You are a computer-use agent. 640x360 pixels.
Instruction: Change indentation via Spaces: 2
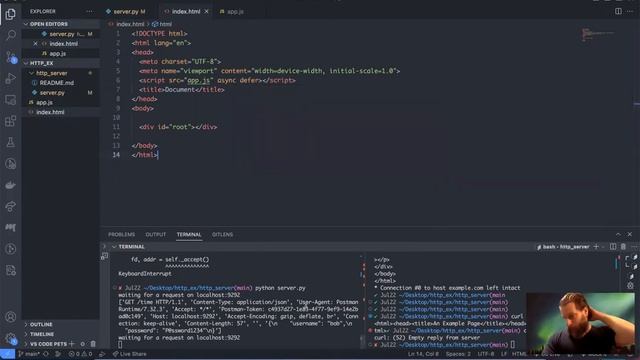tap(458, 354)
